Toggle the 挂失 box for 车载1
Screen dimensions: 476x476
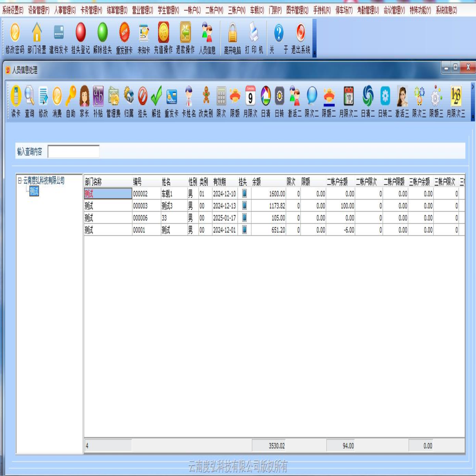[x=245, y=193]
